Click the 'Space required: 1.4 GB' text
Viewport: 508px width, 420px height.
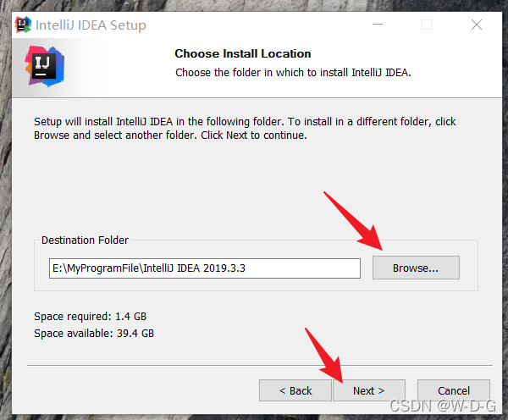pyautogui.click(x=90, y=317)
